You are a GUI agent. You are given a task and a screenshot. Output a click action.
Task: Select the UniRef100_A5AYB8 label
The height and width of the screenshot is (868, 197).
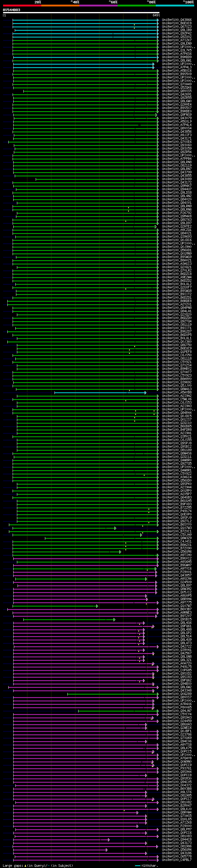[x=177, y=393]
